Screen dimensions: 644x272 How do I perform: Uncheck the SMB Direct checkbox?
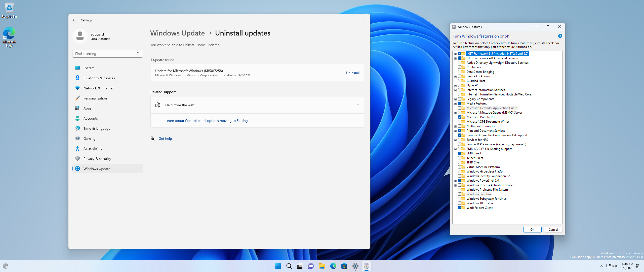point(460,153)
